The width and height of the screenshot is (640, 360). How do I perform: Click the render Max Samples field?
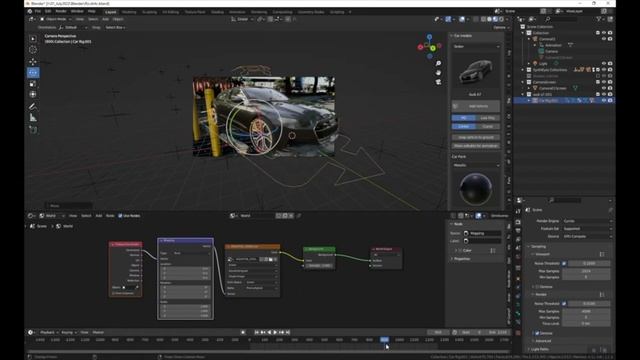click(x=586, y=311)
